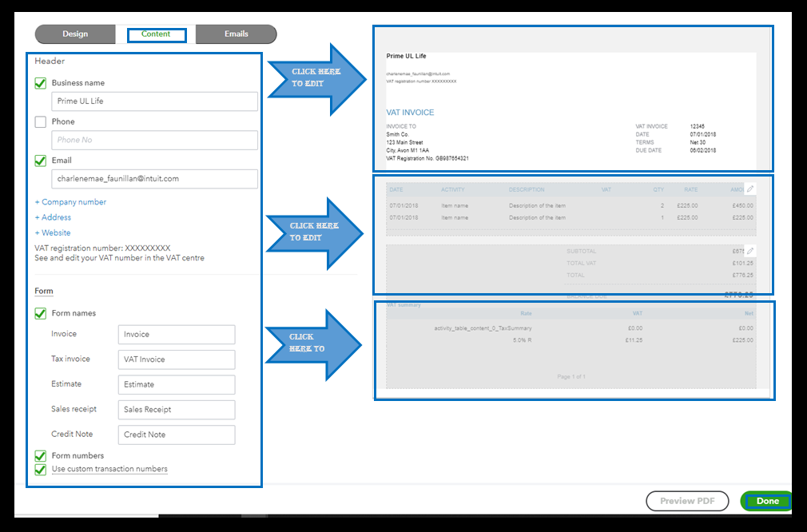Viewport: 807px width, 532px height.
Task: Click the VAT Invoice text field
Action: coord(176,359)
